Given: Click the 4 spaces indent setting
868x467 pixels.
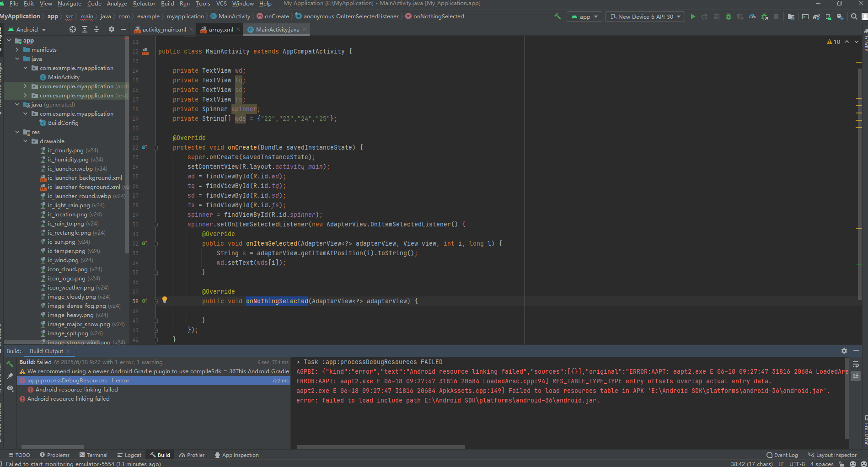Looking at the screenshot, I should pyautogui.click(x=822, y=464).
